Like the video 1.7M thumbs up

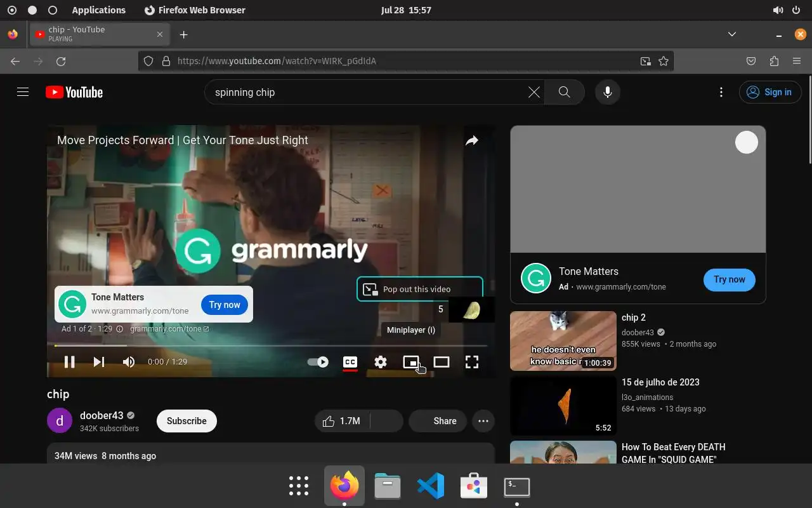pyautogui.click(x=343, y=421)
